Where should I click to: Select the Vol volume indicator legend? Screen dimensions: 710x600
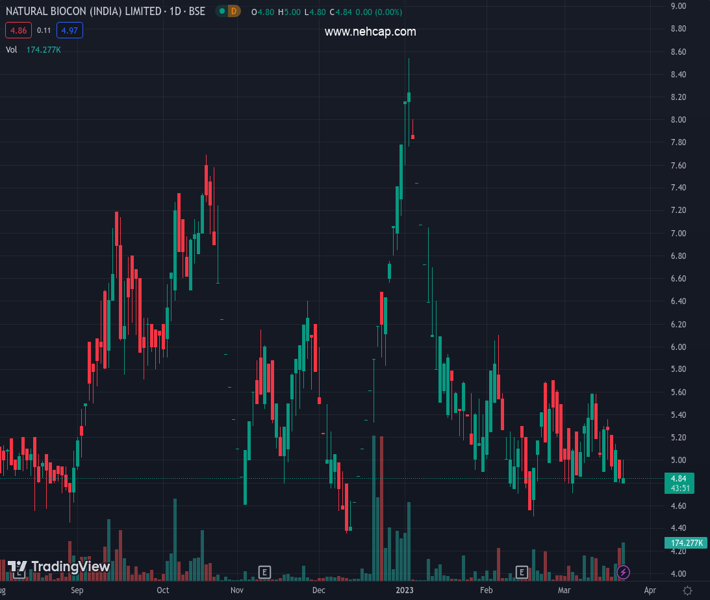click(11, 49)
